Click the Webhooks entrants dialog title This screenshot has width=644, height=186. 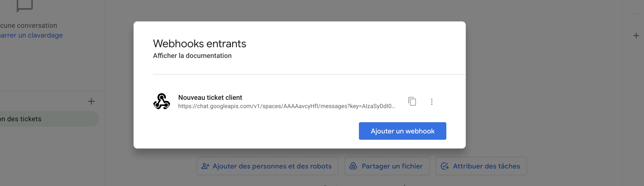coord(200,43)
